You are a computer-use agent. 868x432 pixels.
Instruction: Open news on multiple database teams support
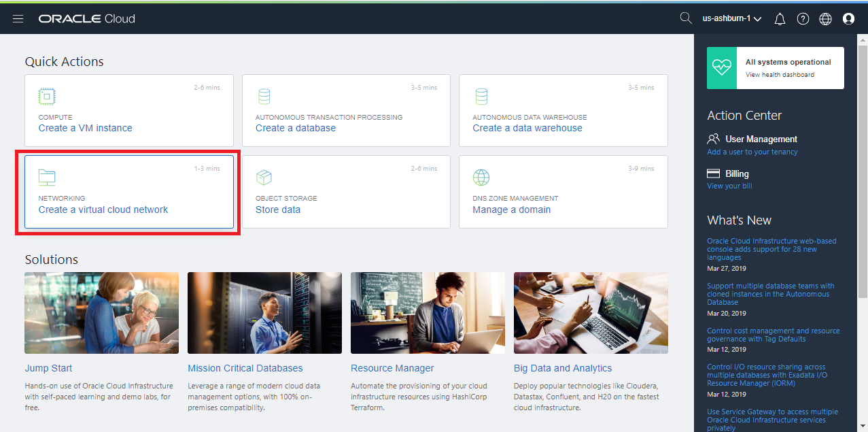point(771,294)
